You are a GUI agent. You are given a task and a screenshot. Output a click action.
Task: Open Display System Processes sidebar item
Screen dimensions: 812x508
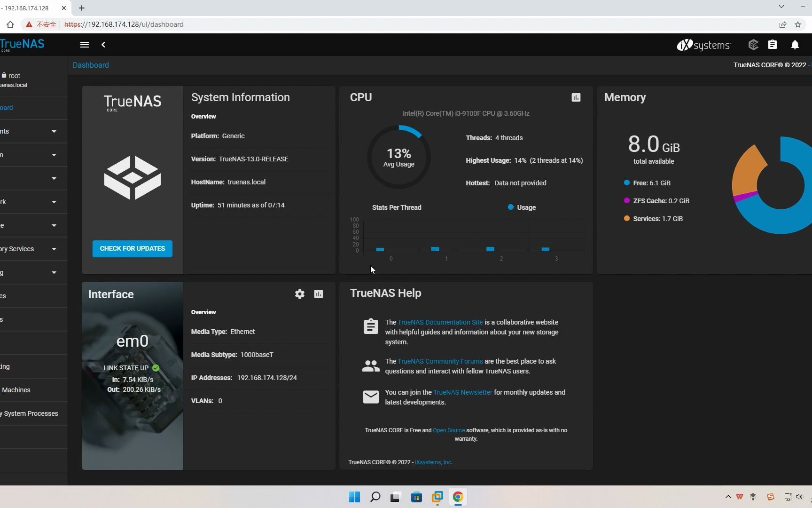[33, 413]
